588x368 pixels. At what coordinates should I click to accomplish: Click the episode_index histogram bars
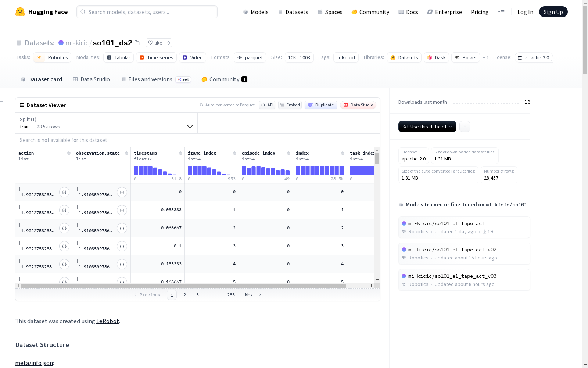[x=266, y=170]
